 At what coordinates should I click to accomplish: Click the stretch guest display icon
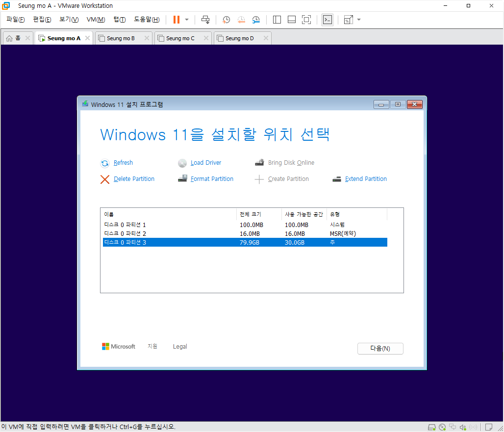click(349, 20)
